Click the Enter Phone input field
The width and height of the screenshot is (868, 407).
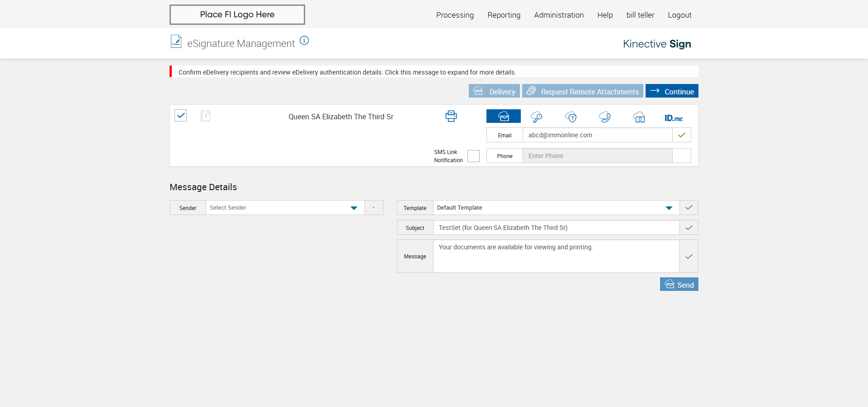coord(597,156)
